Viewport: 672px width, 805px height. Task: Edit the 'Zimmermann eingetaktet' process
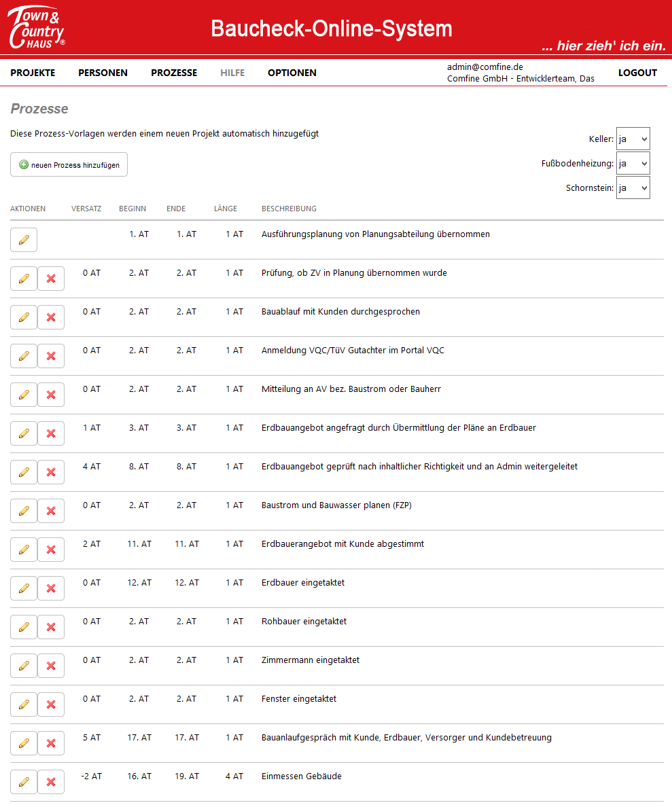(x=24, y=666)
